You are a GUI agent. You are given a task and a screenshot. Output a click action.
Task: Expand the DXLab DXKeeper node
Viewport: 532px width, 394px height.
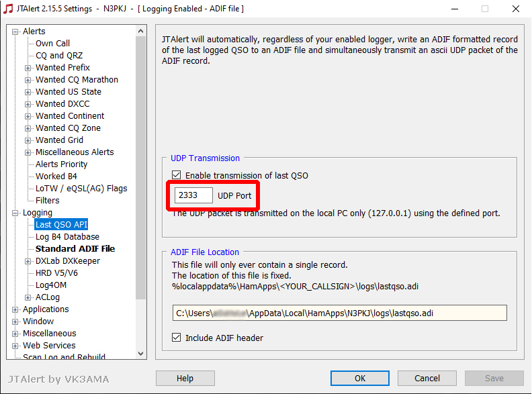click(28, 261)
